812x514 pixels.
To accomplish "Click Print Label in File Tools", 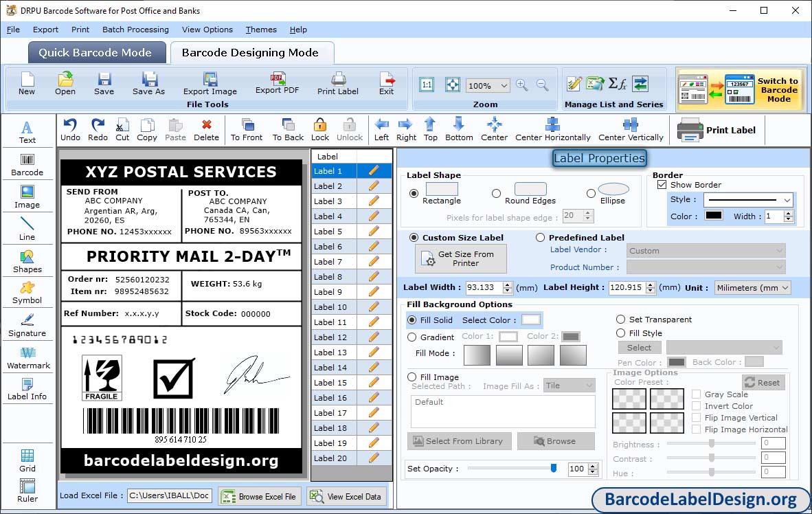I will coord(337,83).
